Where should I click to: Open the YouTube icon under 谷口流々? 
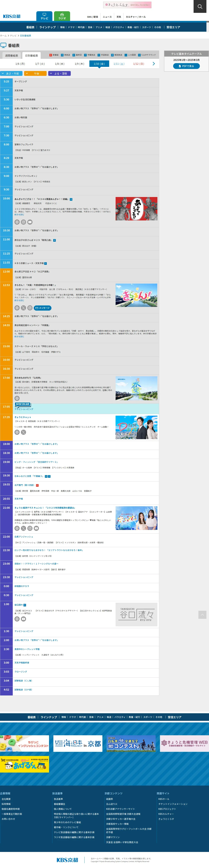[x=23, y=619]
